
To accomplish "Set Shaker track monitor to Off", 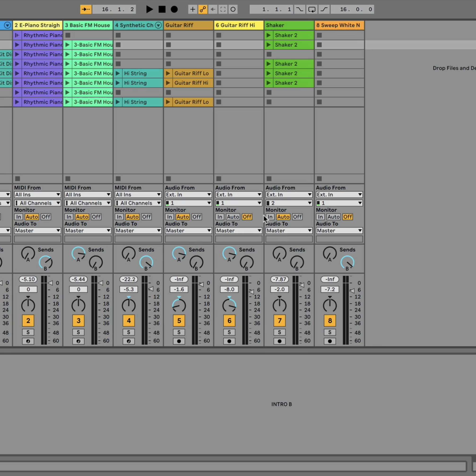I will click(297, 217).
